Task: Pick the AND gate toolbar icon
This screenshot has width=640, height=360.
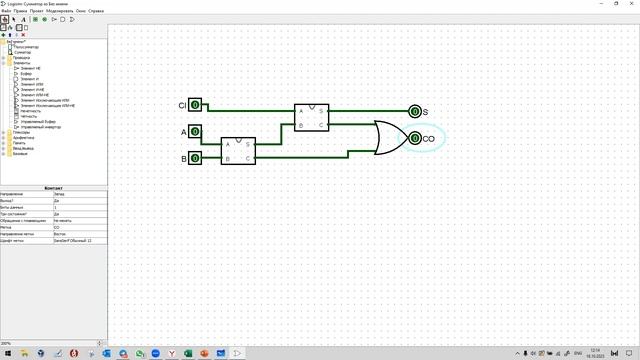Action: (x=63, y=19)
